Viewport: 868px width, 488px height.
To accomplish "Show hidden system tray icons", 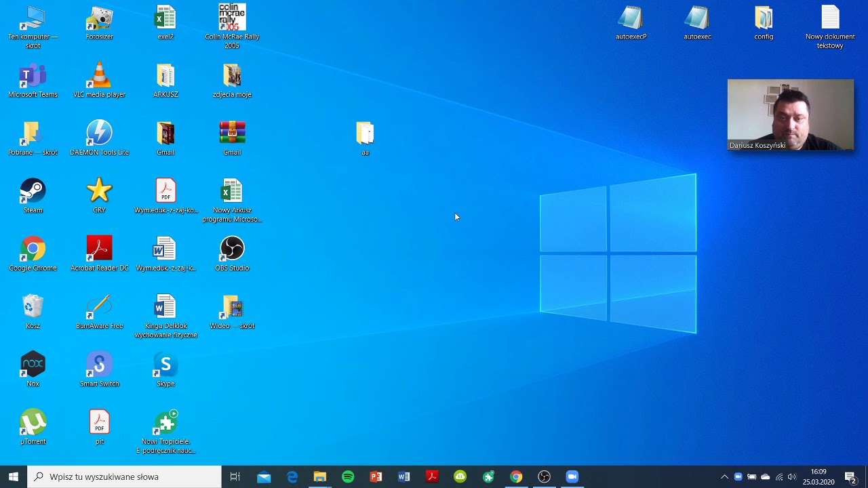I will click(724, 476).
